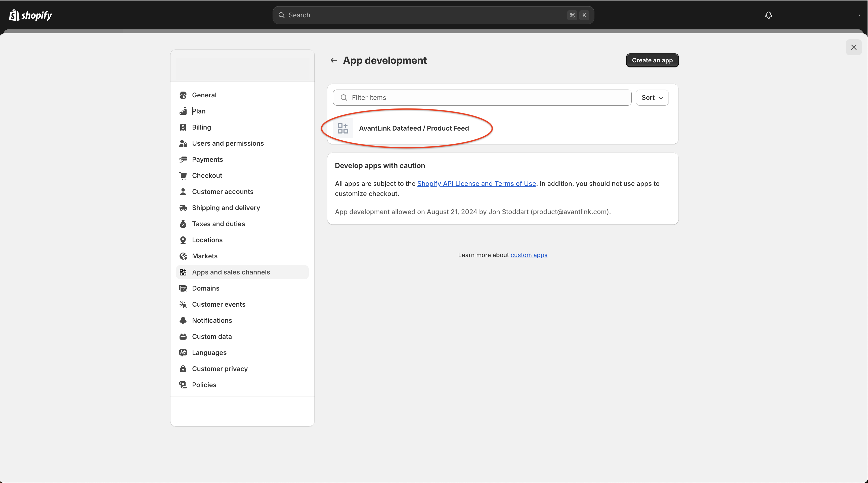The height and width of the screenshot is (483, 868).
Task: Click the Domains icon
Action: 183,288
